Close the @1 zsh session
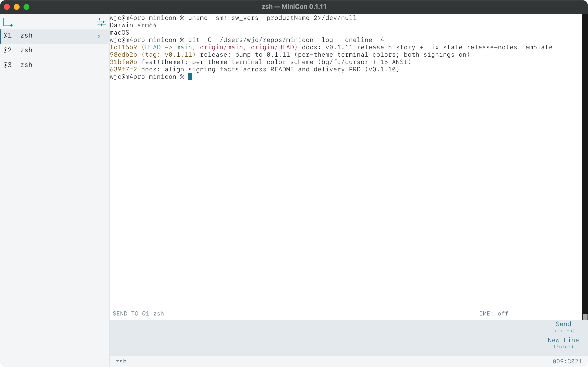 (99, 36)
